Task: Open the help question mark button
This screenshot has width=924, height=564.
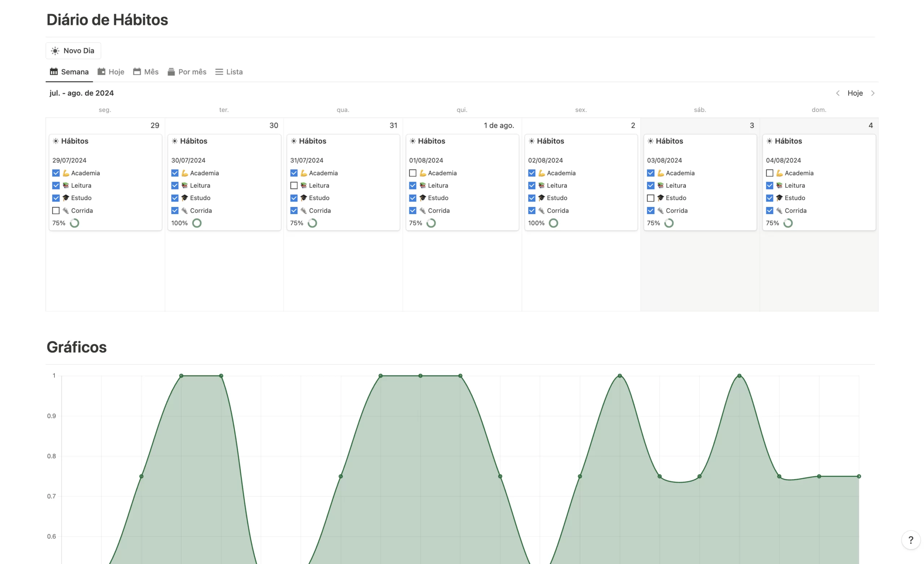Action: (x=911, y=540)
